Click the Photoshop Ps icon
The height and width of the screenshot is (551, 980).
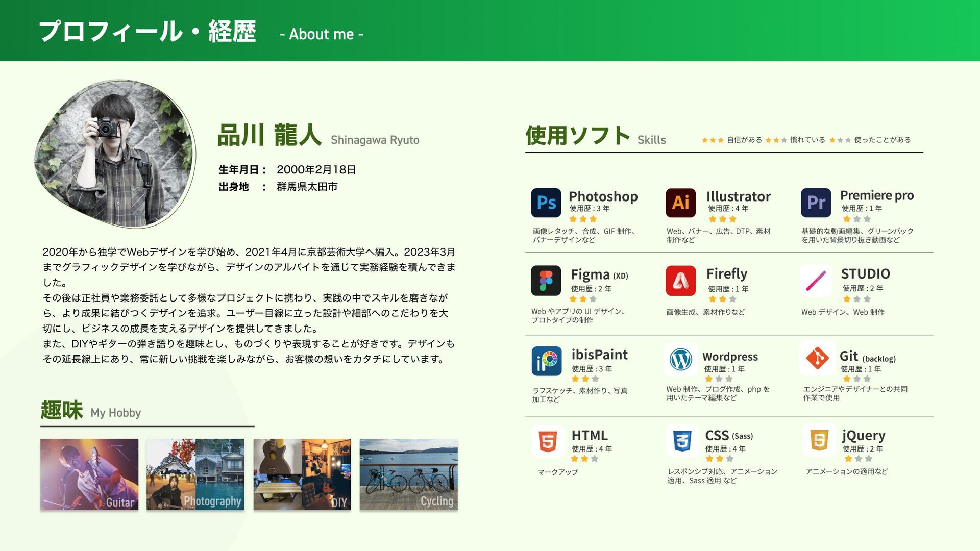pos(546,203)
